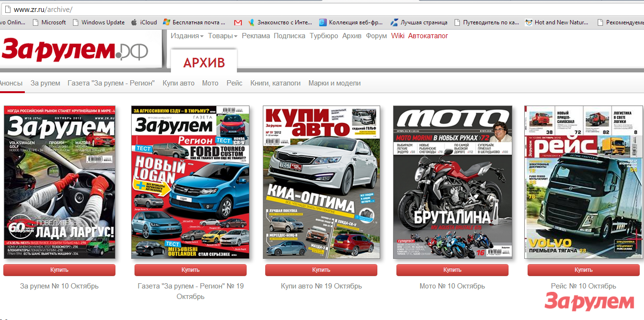Open the Windows Update bookmark
The height and width of the screenshot is (320, 644).
click(103, 22)
